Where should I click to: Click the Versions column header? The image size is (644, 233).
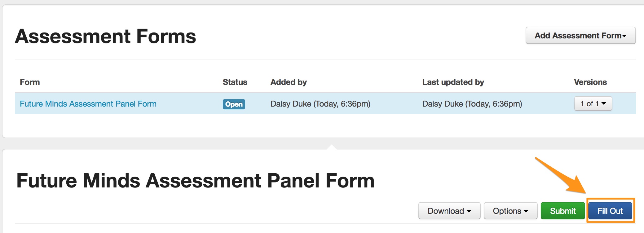(x=590, y=82)
